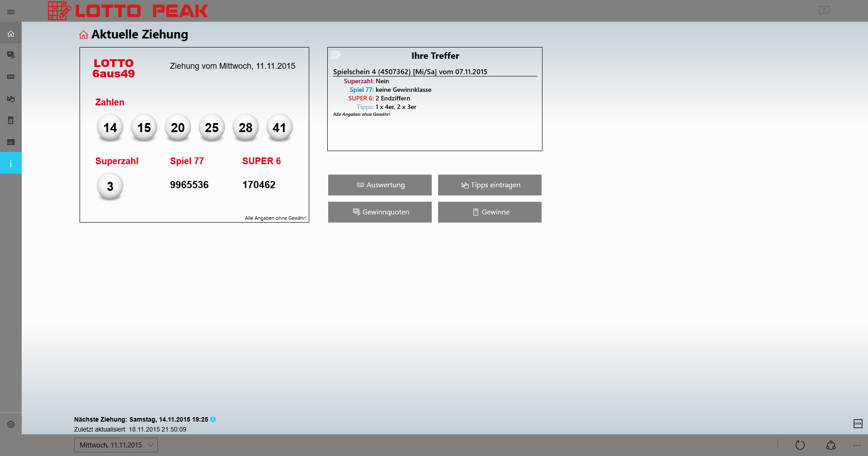Click the 'Aktuelle Ziehung' page title

140,34
